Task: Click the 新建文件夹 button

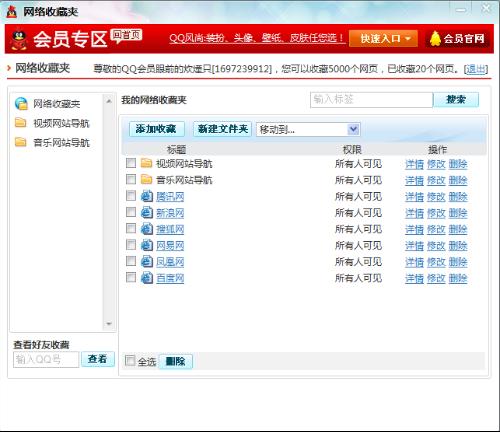Action: click(x=222, y=129)
